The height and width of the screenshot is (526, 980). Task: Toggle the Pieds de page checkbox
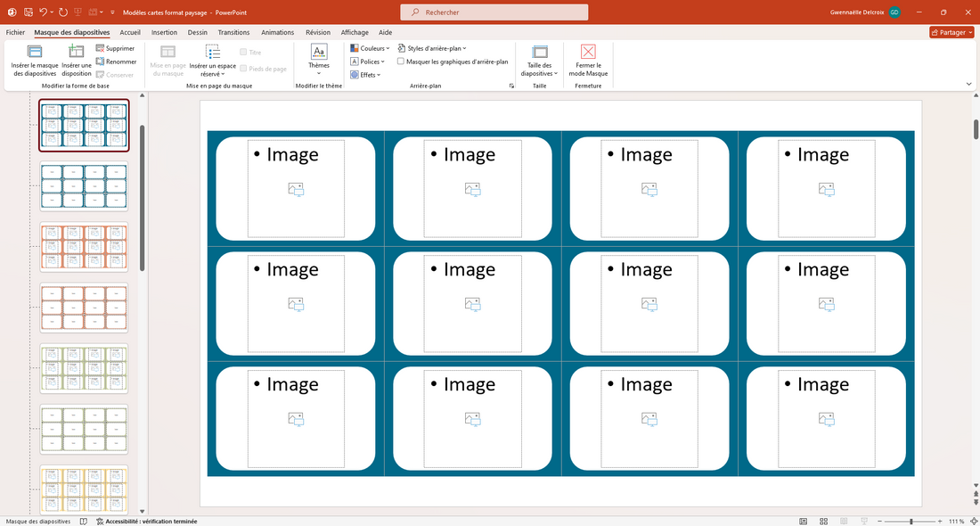(244, 69)
